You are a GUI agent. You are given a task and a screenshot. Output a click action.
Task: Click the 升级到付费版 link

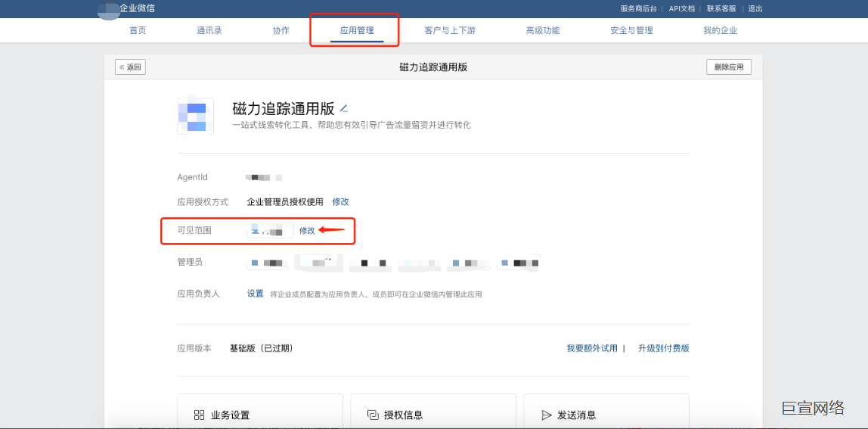point(664,349)
